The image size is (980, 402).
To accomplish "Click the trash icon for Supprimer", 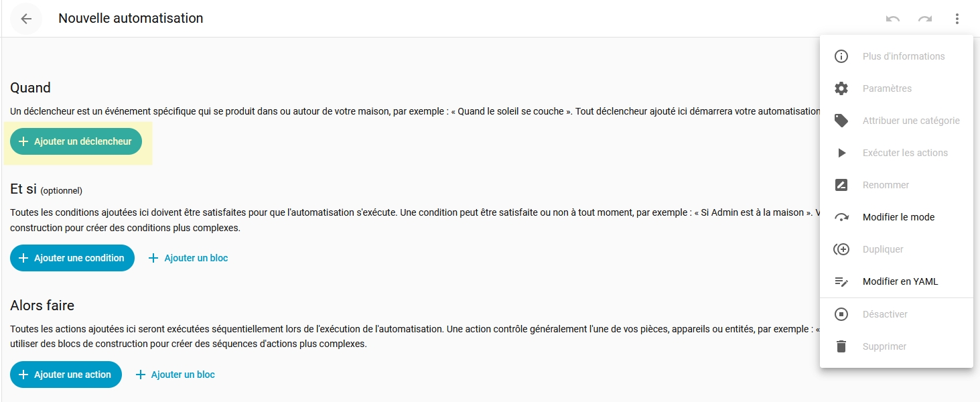I will (x=841, y=346).
